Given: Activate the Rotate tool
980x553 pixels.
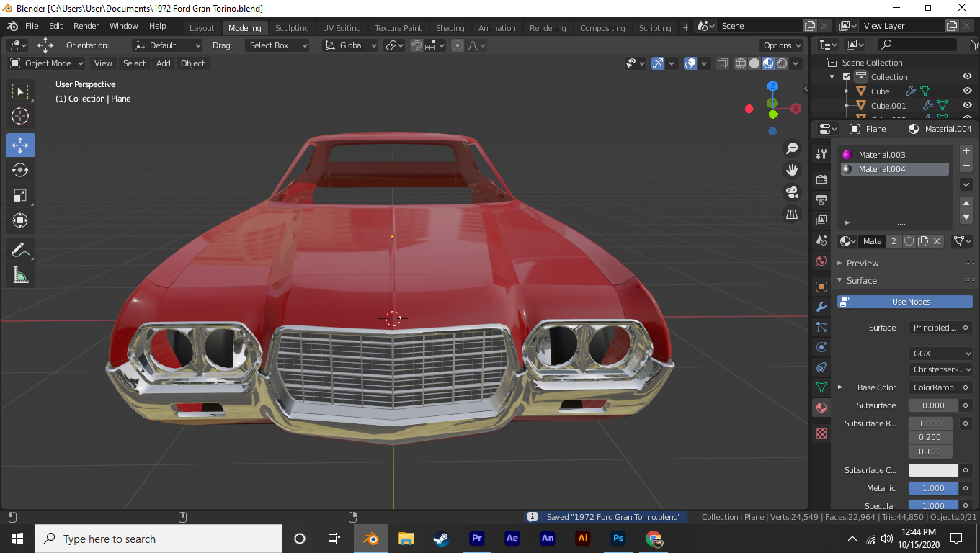Looking at the screenshot, I should tap(20, 170).
